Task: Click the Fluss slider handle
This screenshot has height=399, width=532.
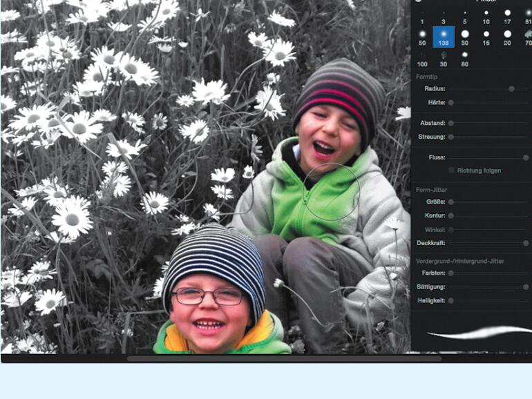Action: pyautogui.click(x=526, y=157)
